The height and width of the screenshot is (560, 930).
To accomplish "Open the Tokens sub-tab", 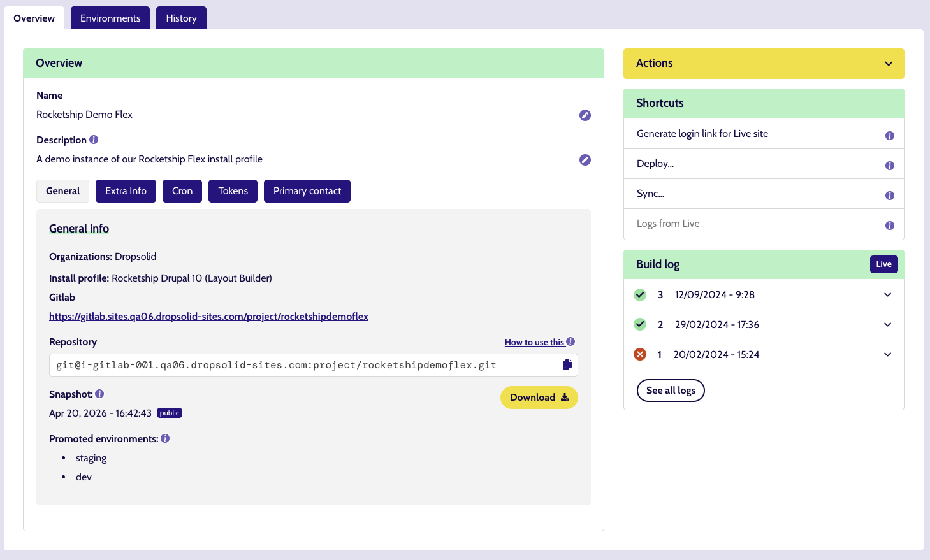I will (233, 191).
